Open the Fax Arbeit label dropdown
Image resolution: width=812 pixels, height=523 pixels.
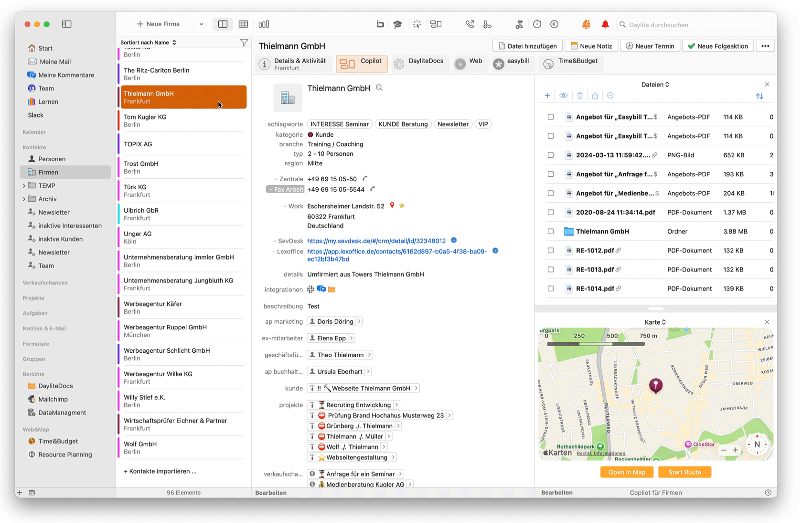pyautogui.click(x=285, y=189)
